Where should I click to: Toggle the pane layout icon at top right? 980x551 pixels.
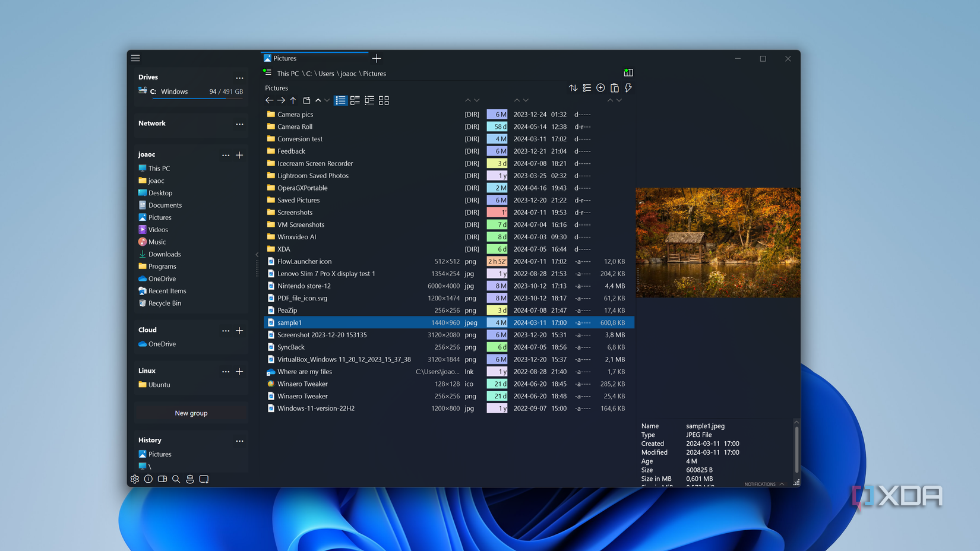pyautogui.click(x=628, y=72)
